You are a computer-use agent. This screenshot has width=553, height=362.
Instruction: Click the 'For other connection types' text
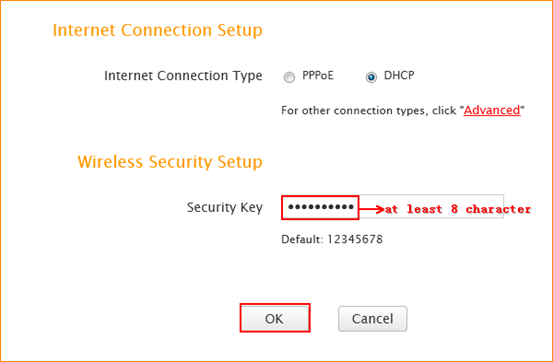pos(371,110)
